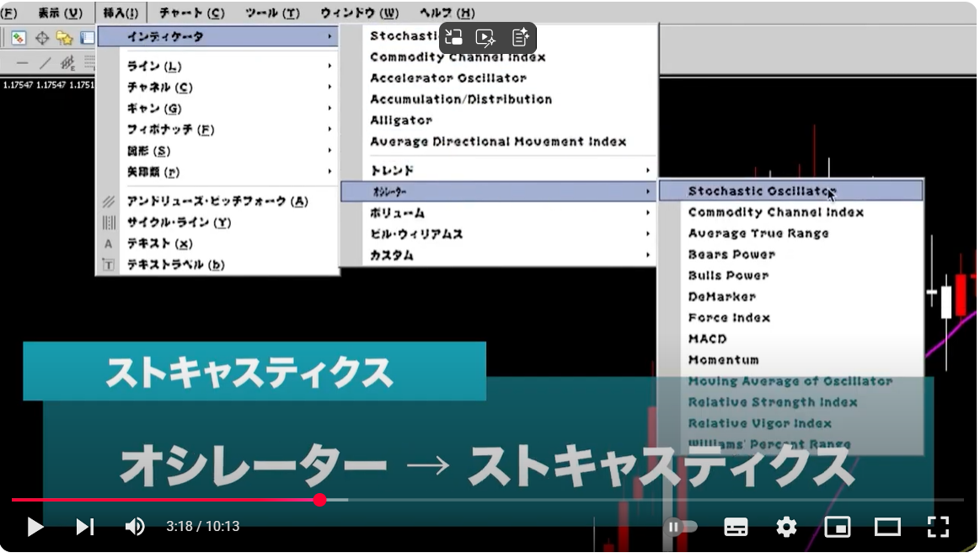Switch to miniplayer mode

point(838,527)
